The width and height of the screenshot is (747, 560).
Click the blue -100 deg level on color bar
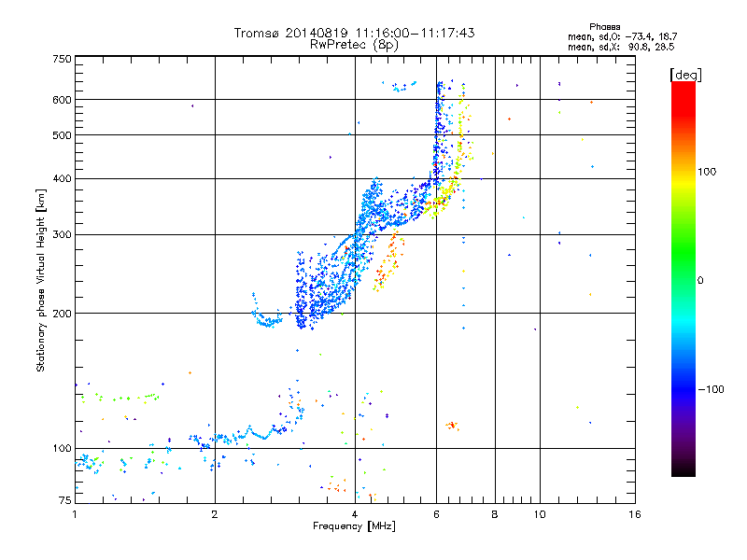[x=684, y=388]
